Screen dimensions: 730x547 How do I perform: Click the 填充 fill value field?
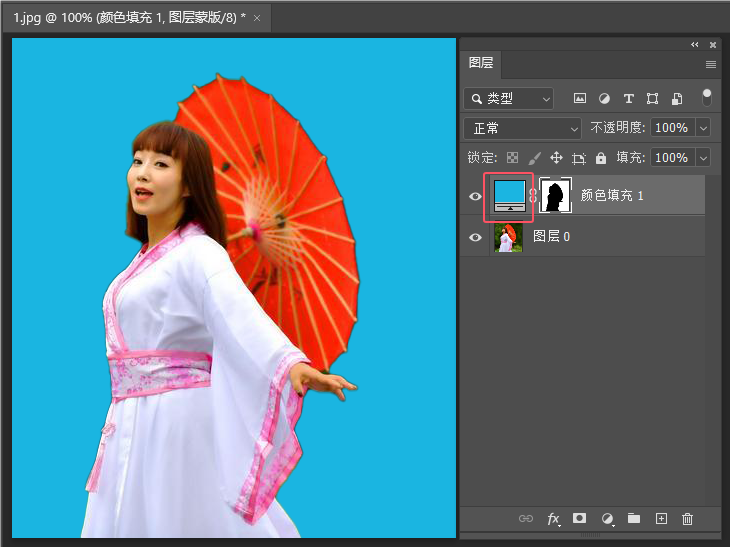pyautogui.click(x=672, y=158)
